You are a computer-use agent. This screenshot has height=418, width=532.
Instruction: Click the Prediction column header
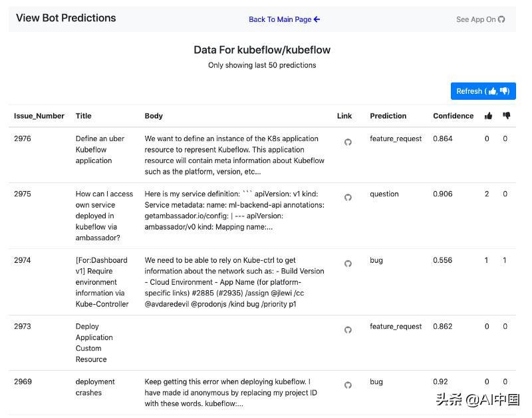(388, 116)
